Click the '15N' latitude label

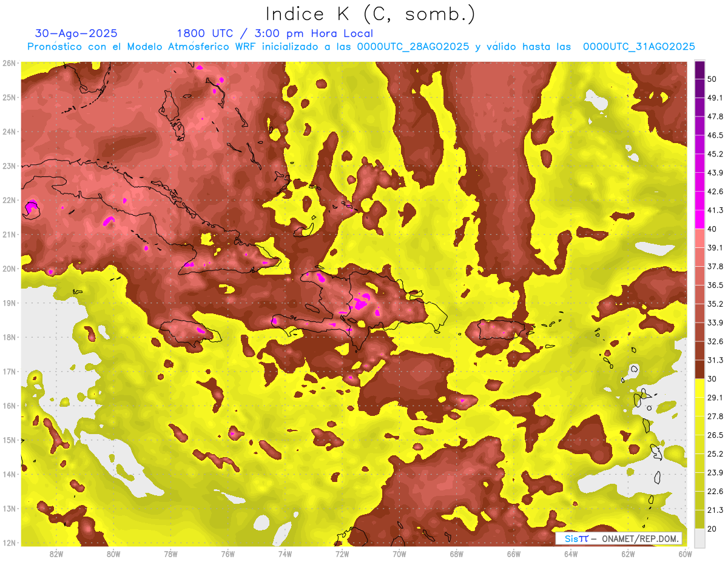(x=8, y=440)
